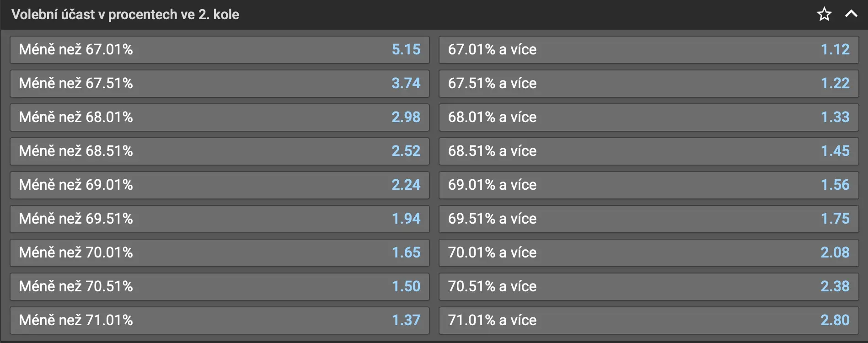Select bet 67.01% a více at 1.12
Image resolution: width=868 pixels, height=343 pixels.
tap(648, 50)
